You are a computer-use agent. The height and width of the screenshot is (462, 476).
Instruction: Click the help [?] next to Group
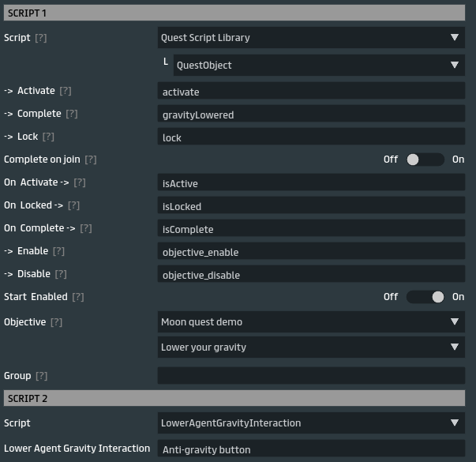[x=41, y=376]
